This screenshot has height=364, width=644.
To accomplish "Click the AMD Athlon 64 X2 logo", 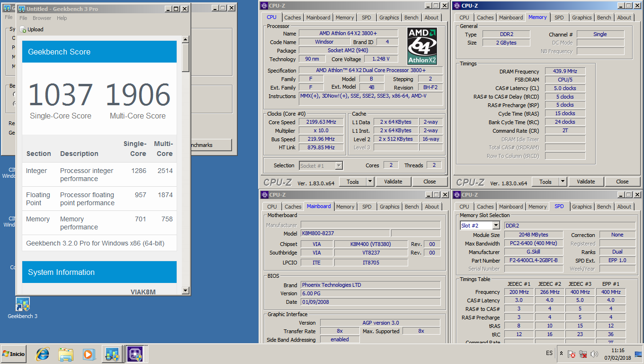I will pyautogui.click(x=422, y=46).
